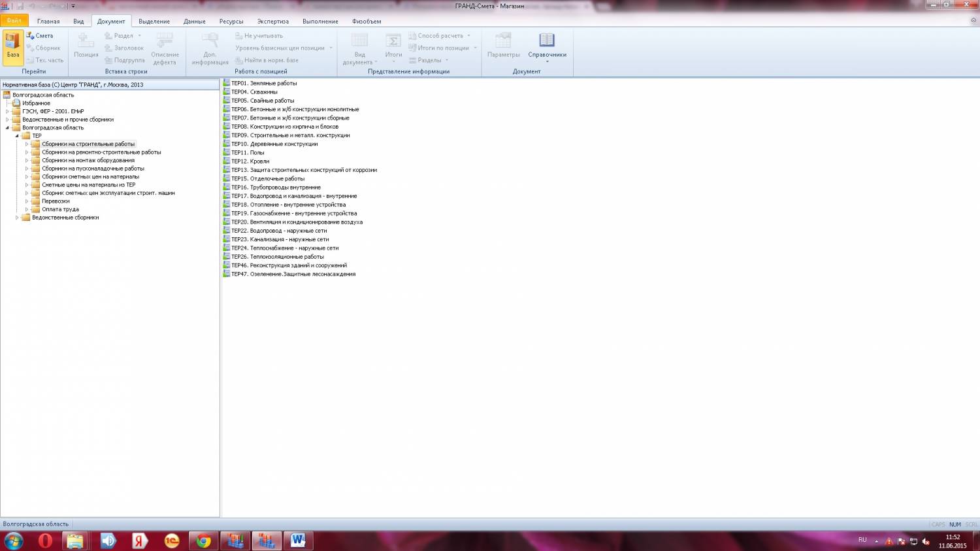Select Сборники на пусконаладочные работы in tree
This screenshot has width=980, height=551.
click(x=93, y=169)
